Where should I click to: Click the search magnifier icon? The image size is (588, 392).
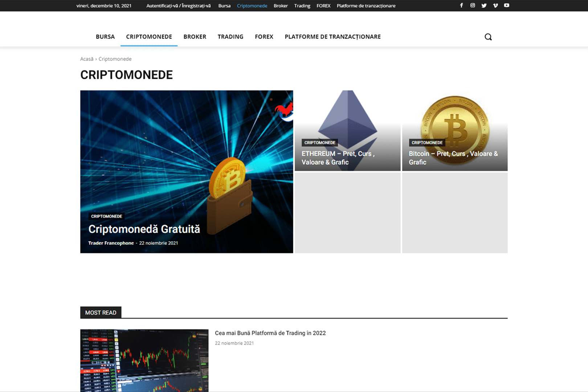(x=488, y=37)
